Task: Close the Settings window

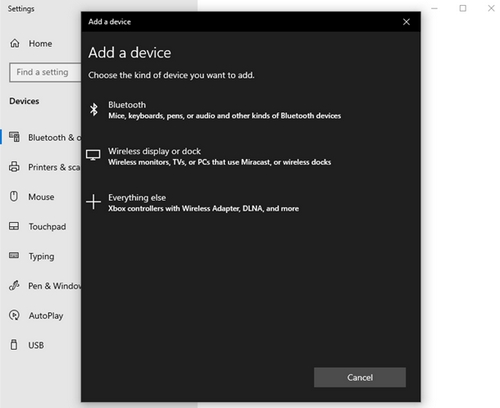Action: point(491,8)
